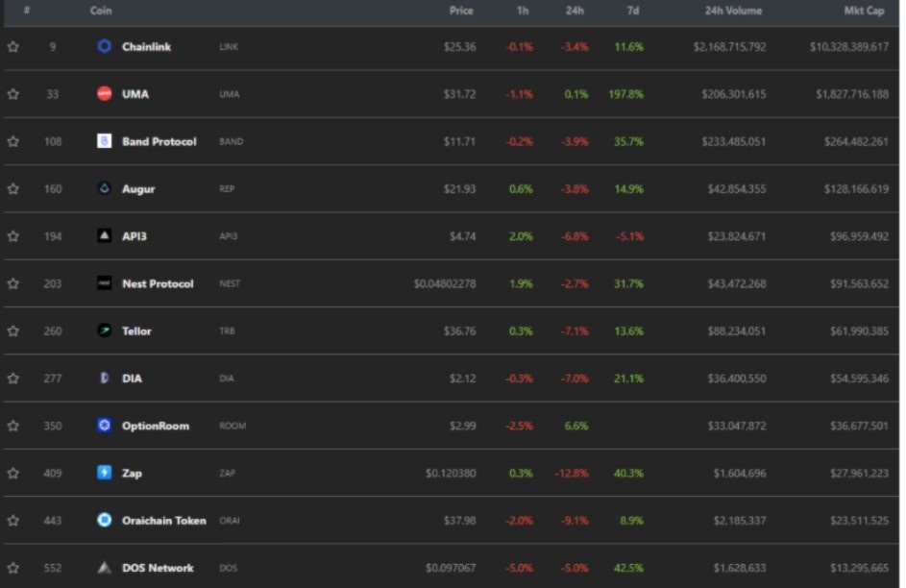Viewport: 906px width, 588px height.
Task: Click the UMA red logo icon
Action: 105,94
